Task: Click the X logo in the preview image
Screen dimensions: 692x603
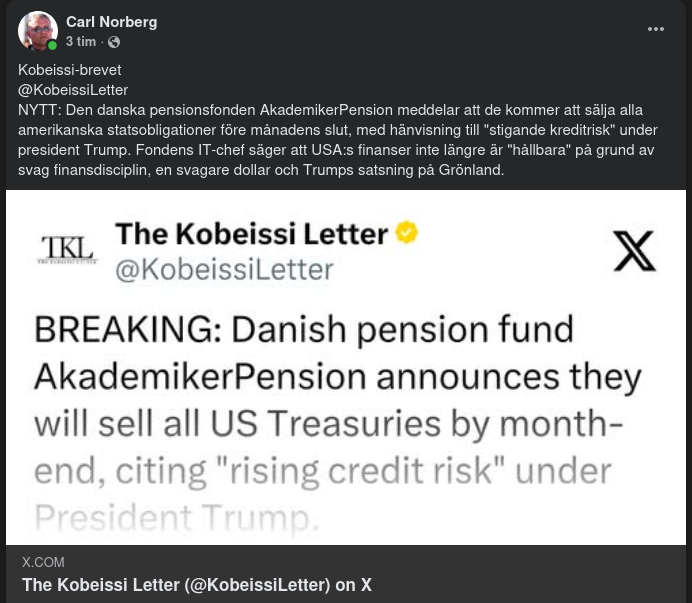Action: pos(634,250)
